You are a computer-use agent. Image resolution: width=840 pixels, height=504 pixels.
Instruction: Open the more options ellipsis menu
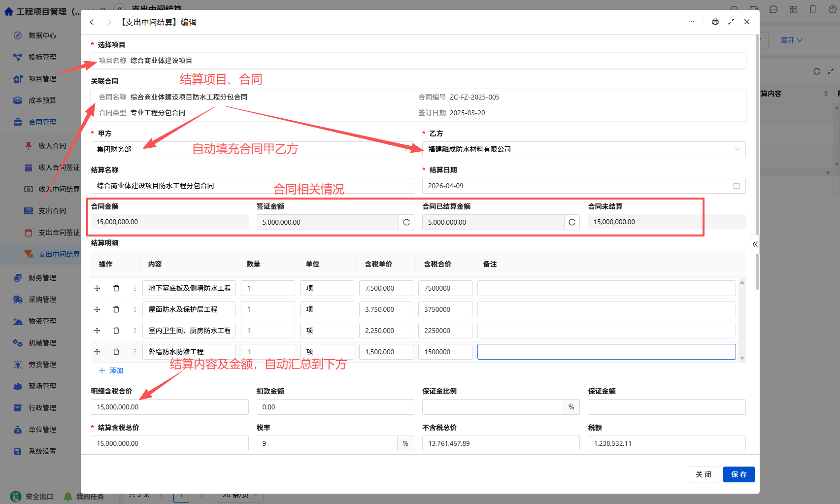pos(691,22)
